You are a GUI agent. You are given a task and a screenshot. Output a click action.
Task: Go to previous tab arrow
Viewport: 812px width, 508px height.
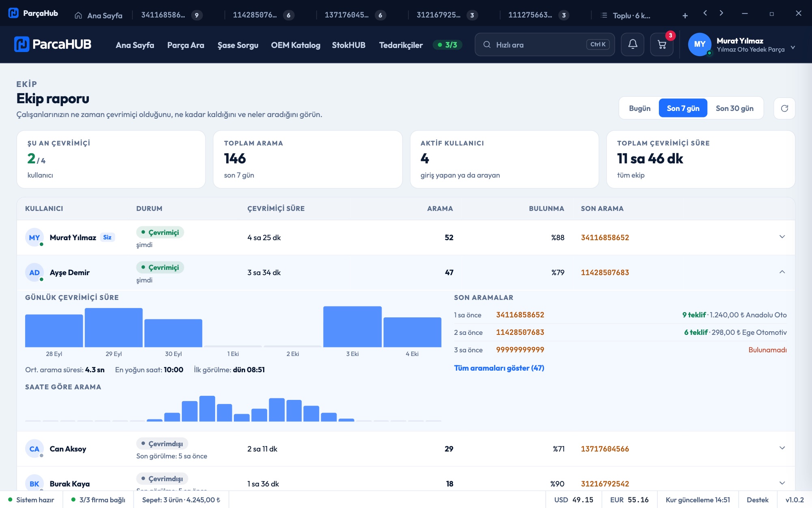click(705, 13)
